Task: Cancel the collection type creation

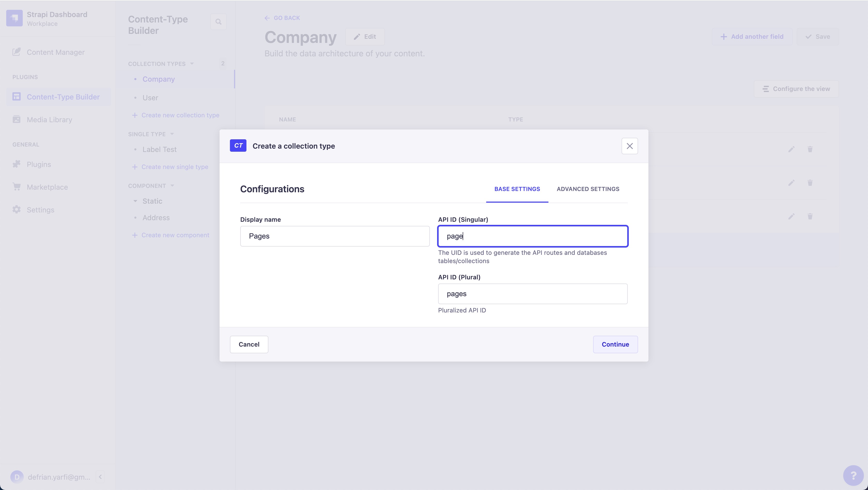Action: click(249, 344)
